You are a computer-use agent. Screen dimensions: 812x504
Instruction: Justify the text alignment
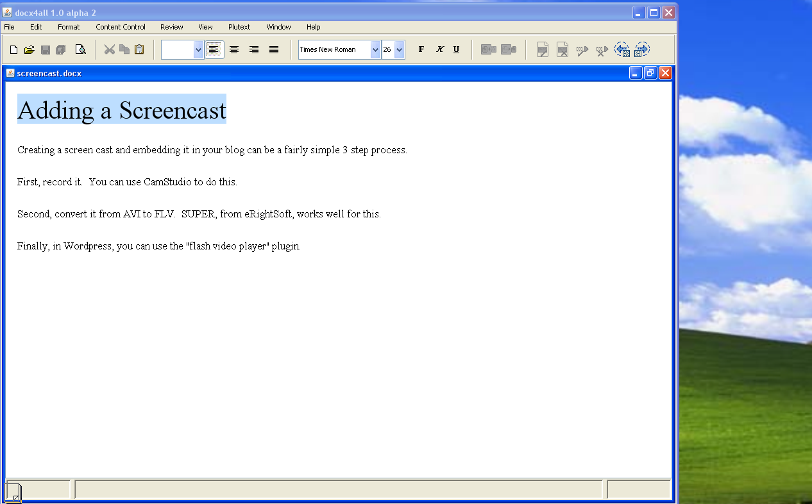274,49
